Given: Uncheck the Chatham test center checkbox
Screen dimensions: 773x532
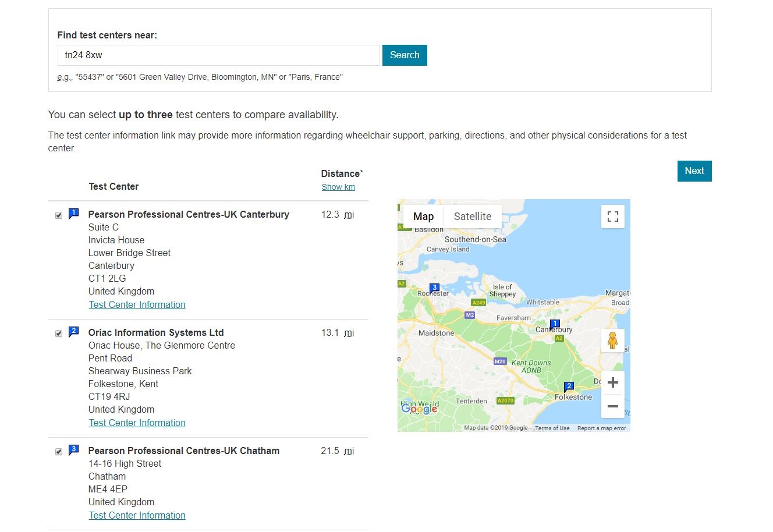Looking at the screenshot, I should pos(58,451).
